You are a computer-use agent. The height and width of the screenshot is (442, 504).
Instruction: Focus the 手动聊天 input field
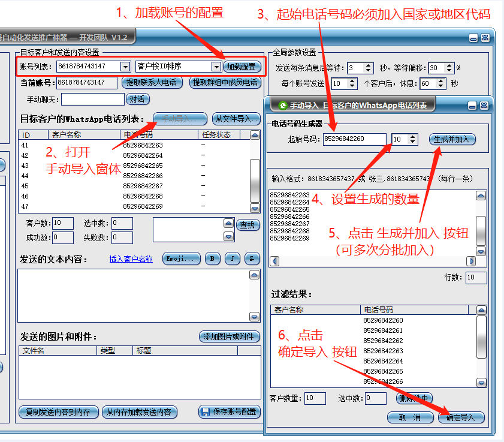[x=92, y=99]
